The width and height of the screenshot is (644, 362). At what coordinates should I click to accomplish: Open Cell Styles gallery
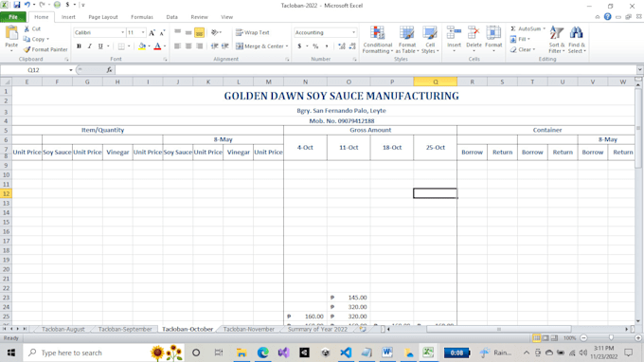coord(430,40)
